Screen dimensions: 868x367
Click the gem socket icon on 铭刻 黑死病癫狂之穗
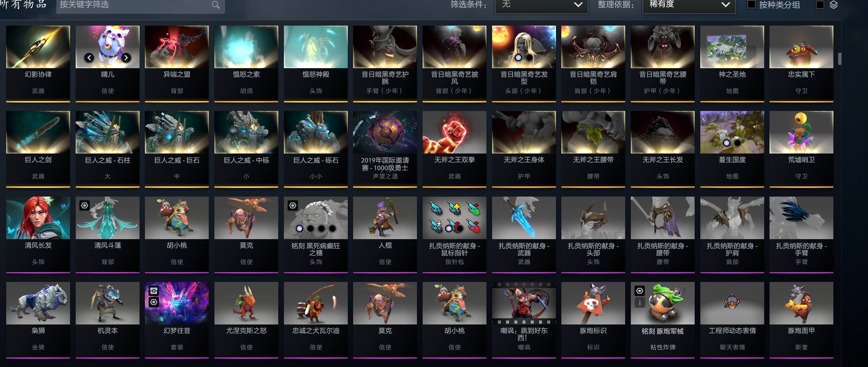pyautogui.click(x=293, y=205)
